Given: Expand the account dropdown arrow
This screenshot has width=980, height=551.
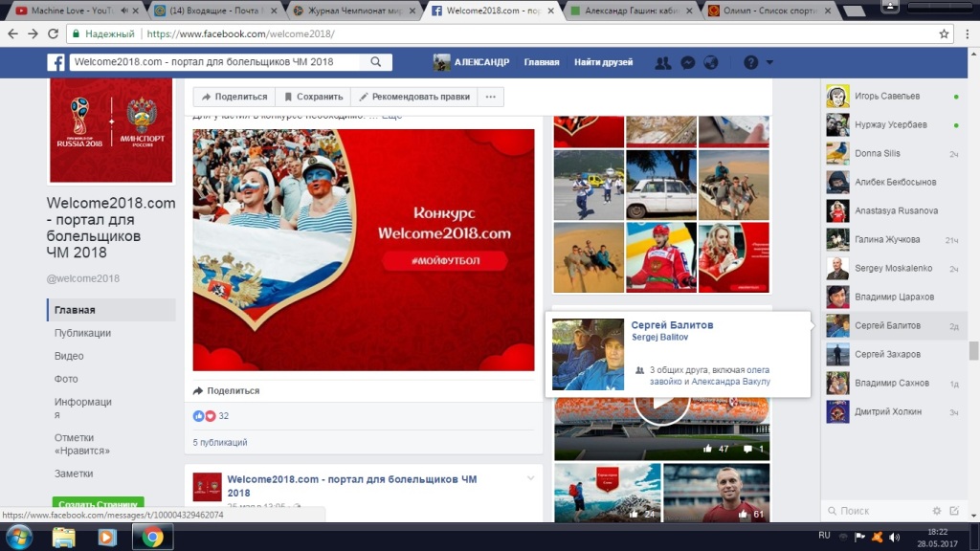Looking at the screenshot, I should pos(769,62).
